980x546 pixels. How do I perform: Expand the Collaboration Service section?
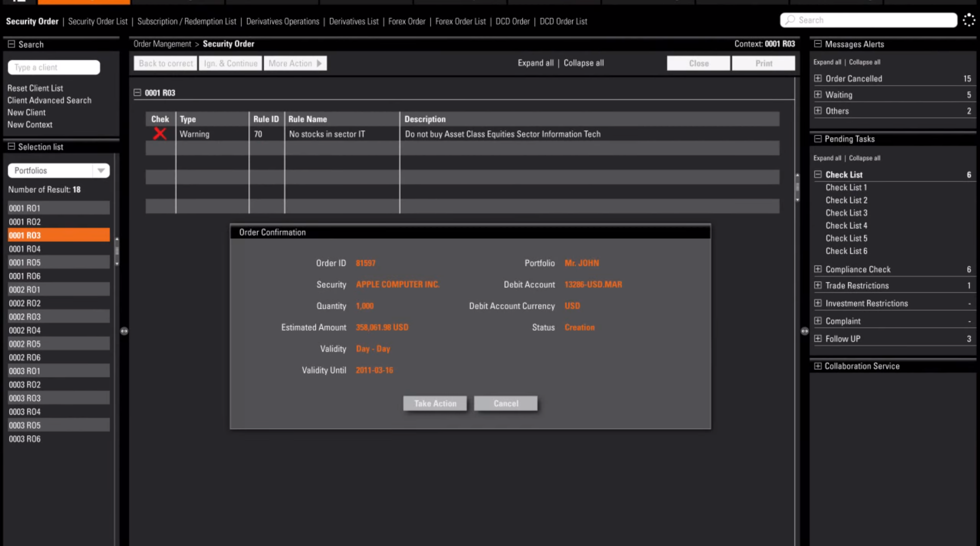tap(818, 366)
